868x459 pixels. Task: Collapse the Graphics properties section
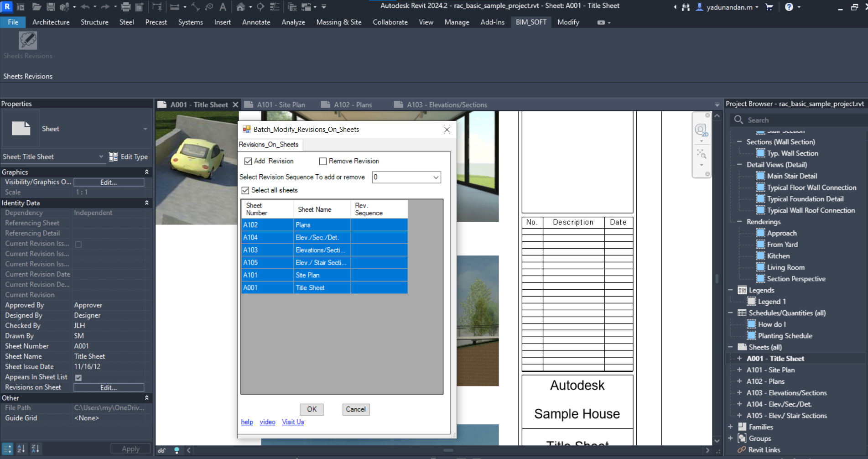point(147,172)
